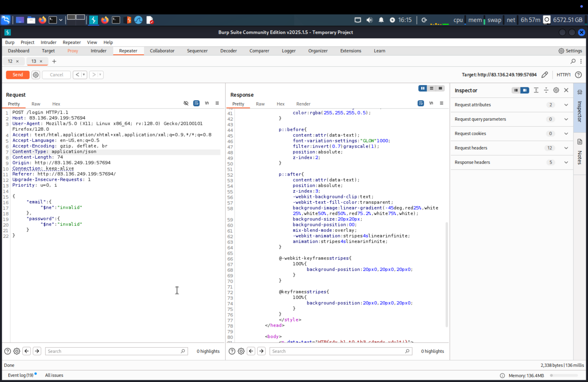Select side-by-side layout view
Viewport: 588px width, 382px height.
[423, 88]
